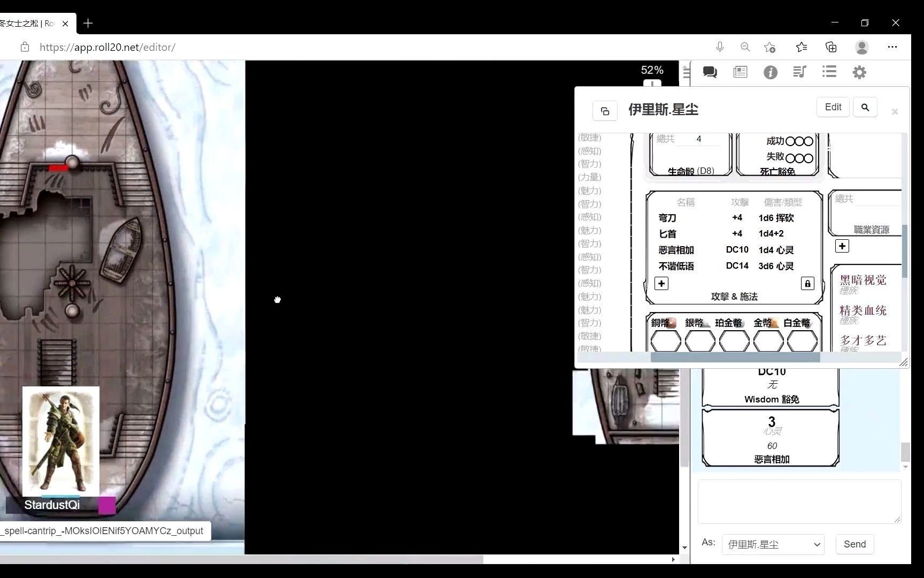Pop out the character sheet window
This screenshot has width=924, height=578.
[605, 111]
